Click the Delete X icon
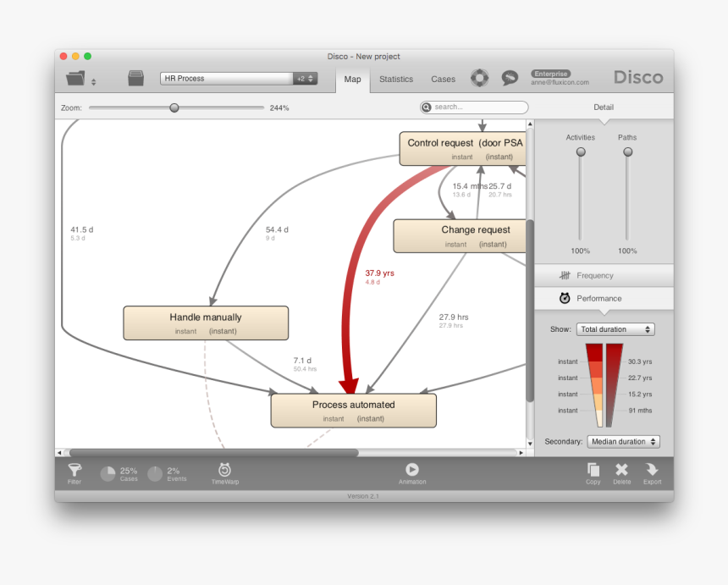Screen dimensions: 728x585 pyautogui.click(x=621, y=470)
